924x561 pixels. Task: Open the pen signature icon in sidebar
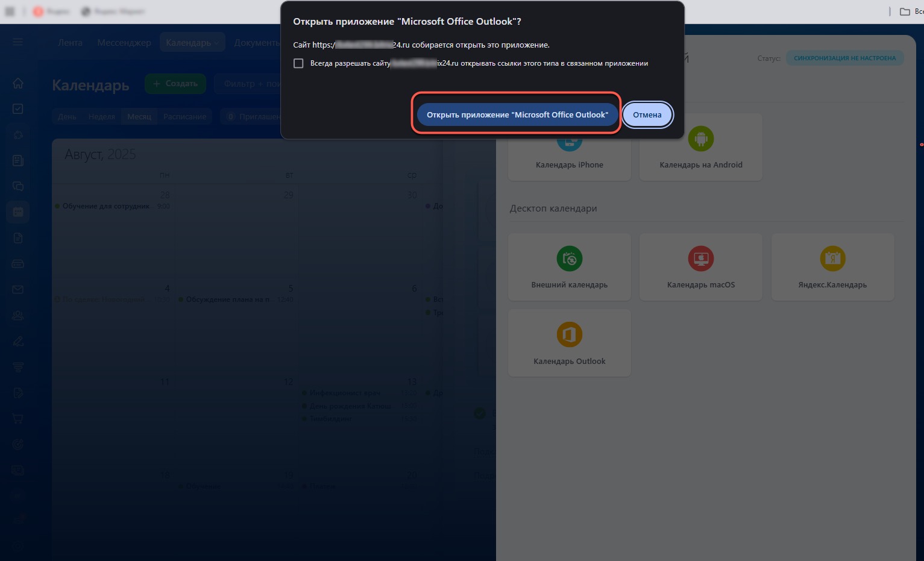18,341
